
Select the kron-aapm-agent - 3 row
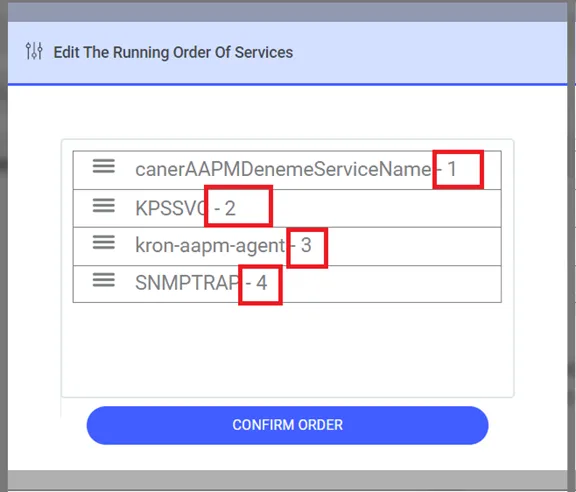[287, 247]
